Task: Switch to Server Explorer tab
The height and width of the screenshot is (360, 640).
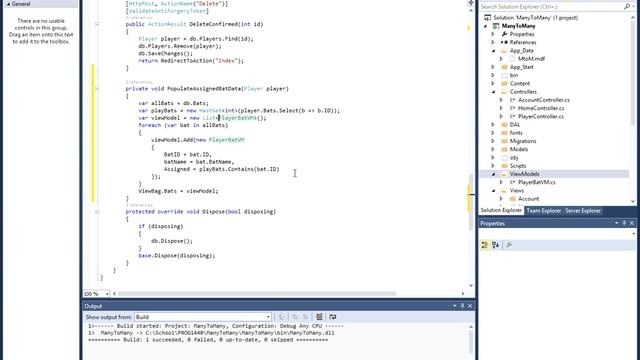Action: (x=582, y=211)
